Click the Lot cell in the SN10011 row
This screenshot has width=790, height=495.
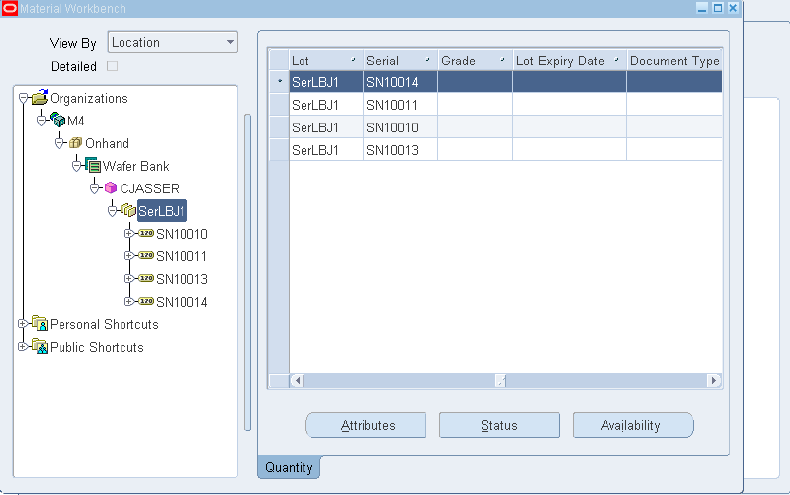click(326, 105)
